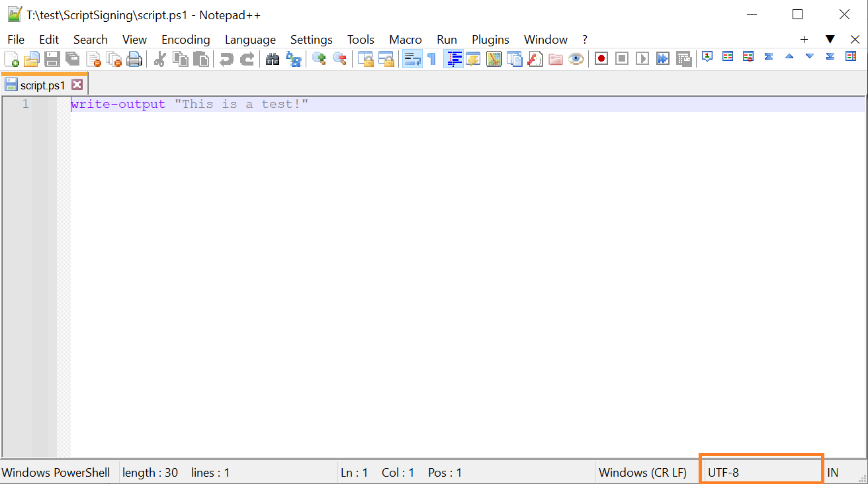Toggle Show All Characters display
This screenshot has height=484, width=868.
431,58
